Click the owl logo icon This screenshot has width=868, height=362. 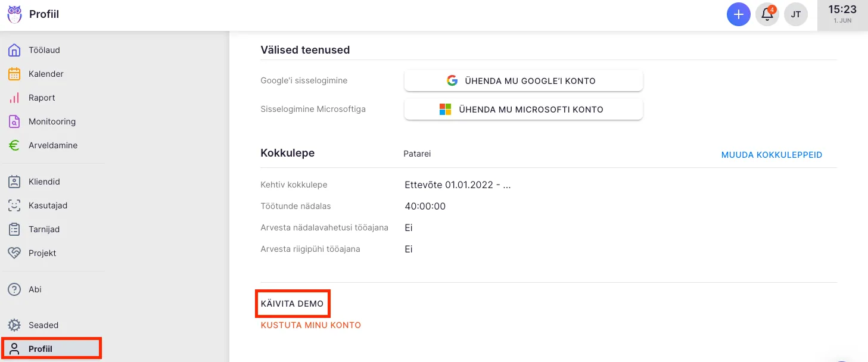click(x=14, y=14)
